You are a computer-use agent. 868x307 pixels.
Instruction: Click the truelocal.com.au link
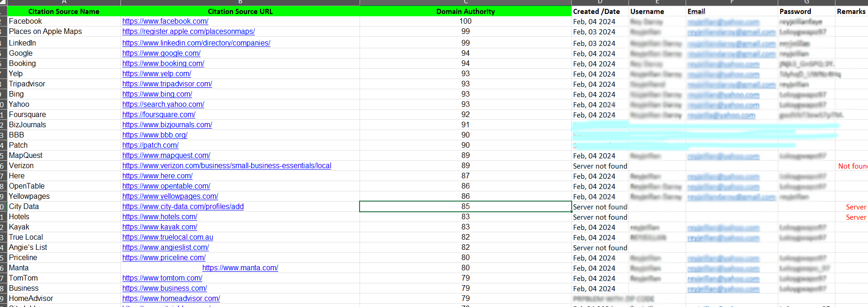point(167,237)
